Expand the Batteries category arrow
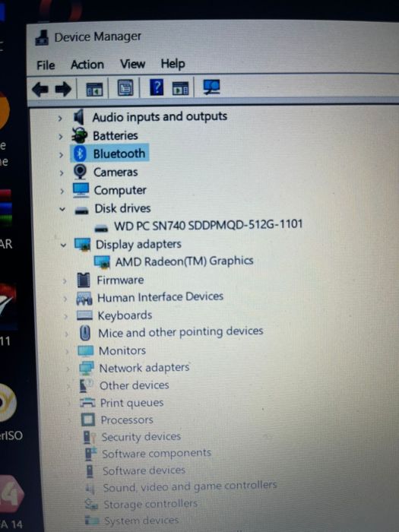399x532 pixels. [61, 137]
